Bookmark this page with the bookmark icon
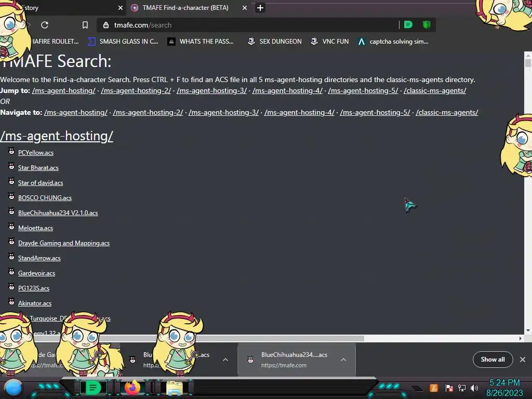 coord(85,25)
